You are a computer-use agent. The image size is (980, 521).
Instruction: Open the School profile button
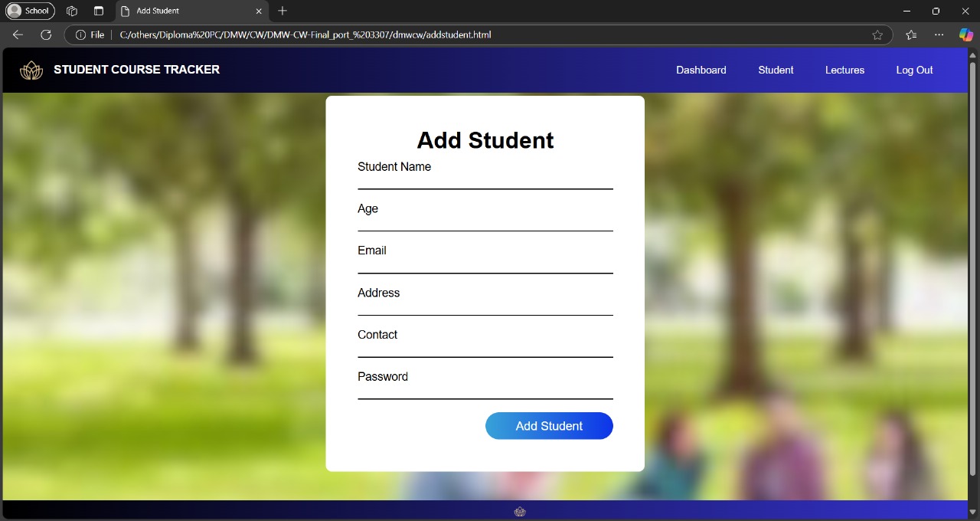(x=31, y=11)
